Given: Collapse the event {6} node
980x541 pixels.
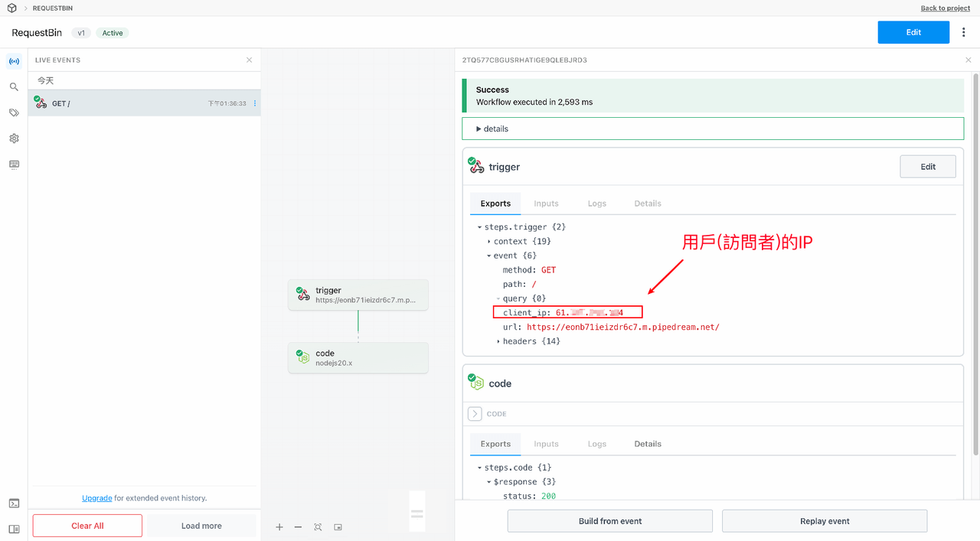Looking at the screenshot, I should tap(488, 256).
